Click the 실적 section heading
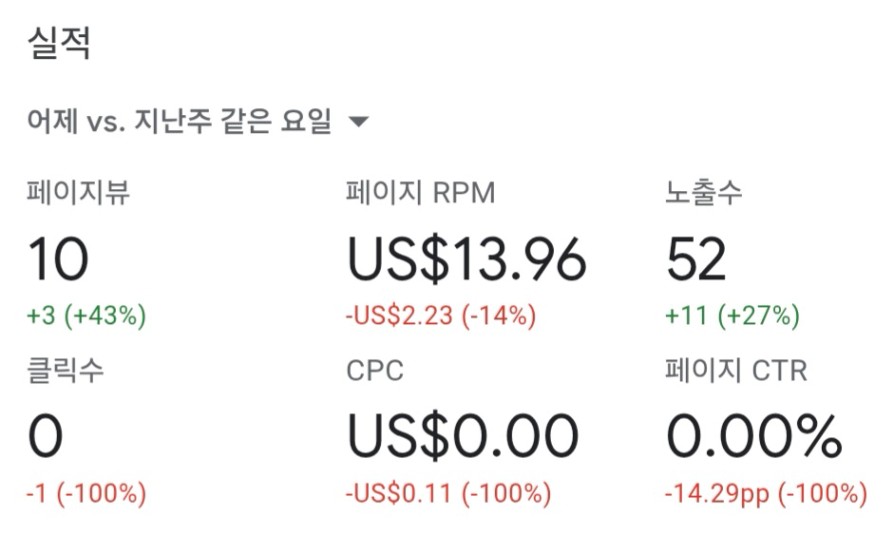This screenshot has width=894, height=535. 59,42
